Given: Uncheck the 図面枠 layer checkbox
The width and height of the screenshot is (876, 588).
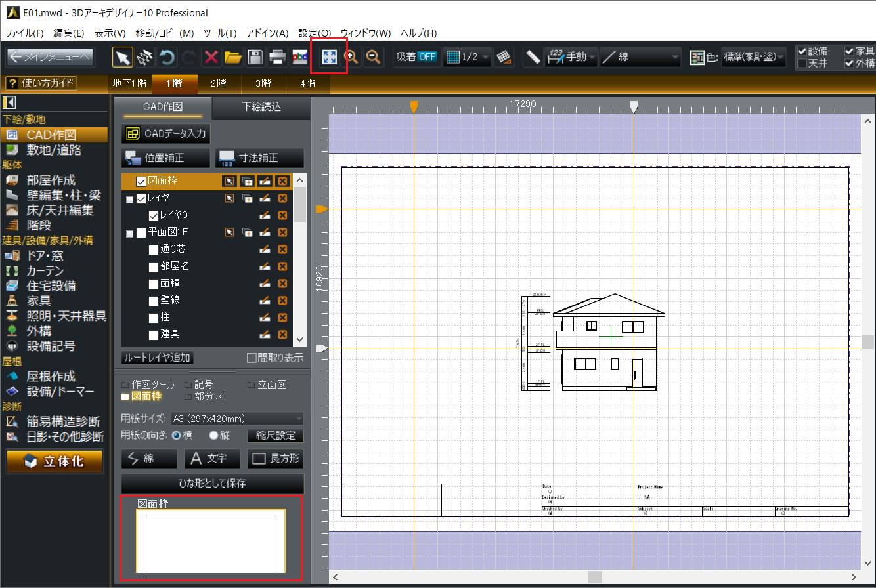Looking at the screenshot, I should (141, 181).
